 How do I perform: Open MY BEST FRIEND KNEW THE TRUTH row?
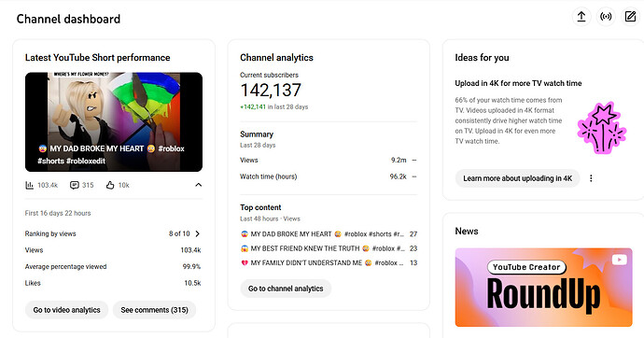329,248
